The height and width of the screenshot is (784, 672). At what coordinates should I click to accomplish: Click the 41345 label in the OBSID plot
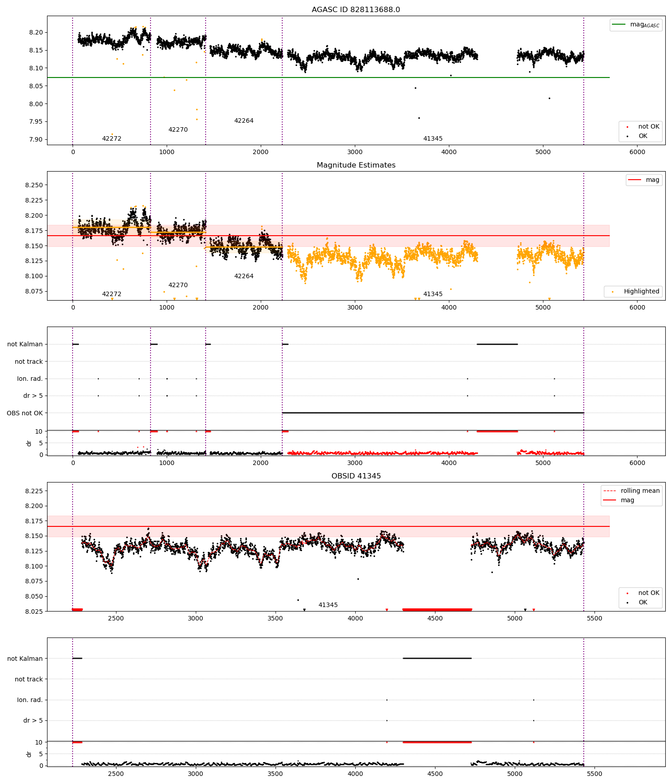coord(328,605)
